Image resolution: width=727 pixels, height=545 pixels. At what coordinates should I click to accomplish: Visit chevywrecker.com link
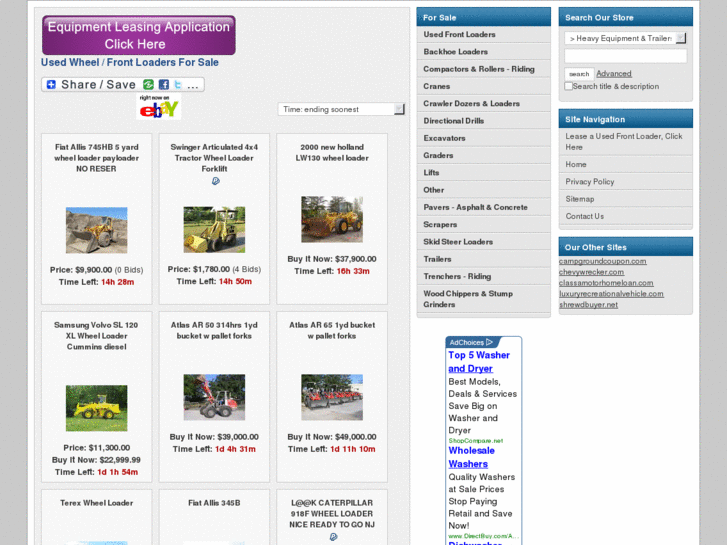tap(591, 272)
